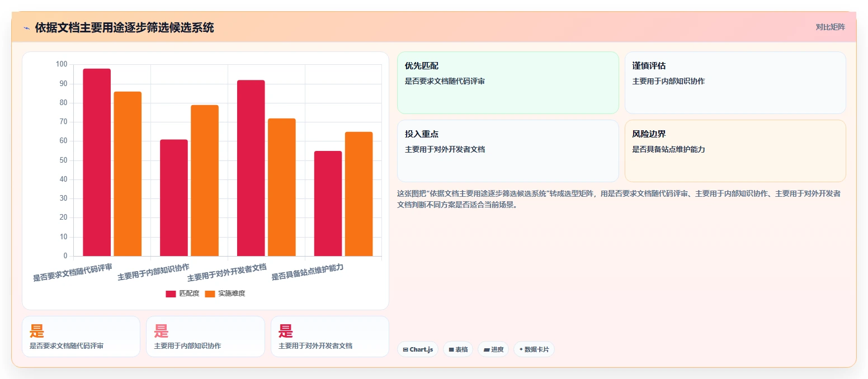Screen dimensions: 868x379
Task: Click orange 实施难度 bar for 是否具备站点维护能力
Action: click(359, 194)
